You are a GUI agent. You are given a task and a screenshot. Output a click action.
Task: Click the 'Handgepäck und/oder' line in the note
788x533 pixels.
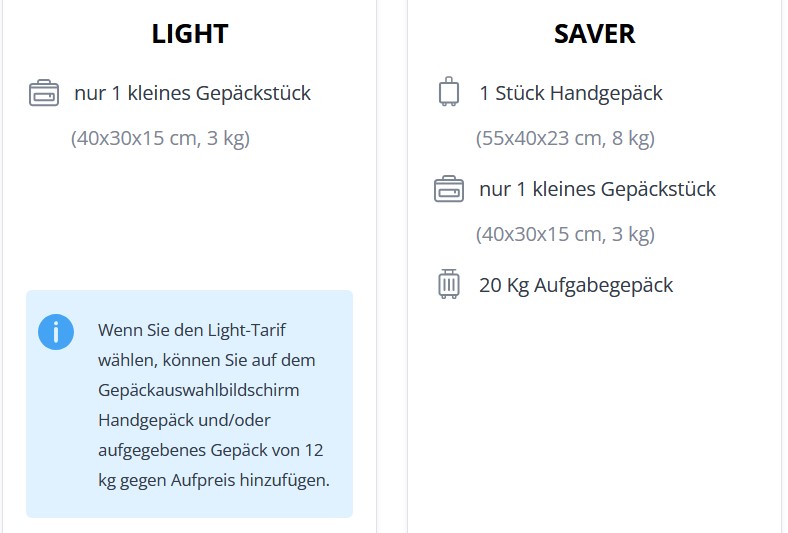[177, 420]
